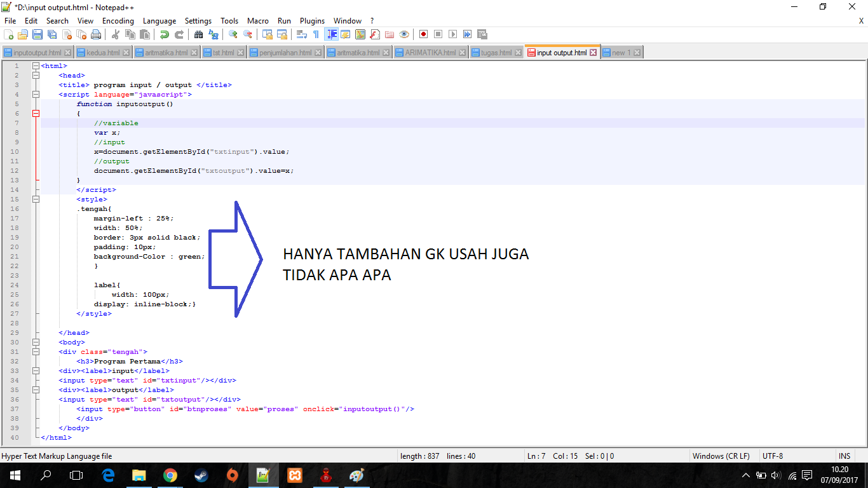This screenshot has height=488, width=868.
Task: Click the Close All toolbar icon
Action: [81, 34]
